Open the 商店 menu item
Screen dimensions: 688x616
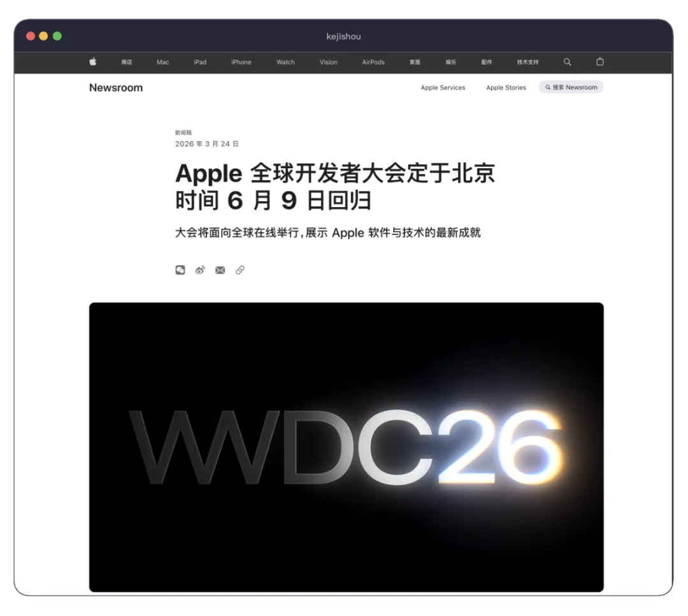click(126, 62)
